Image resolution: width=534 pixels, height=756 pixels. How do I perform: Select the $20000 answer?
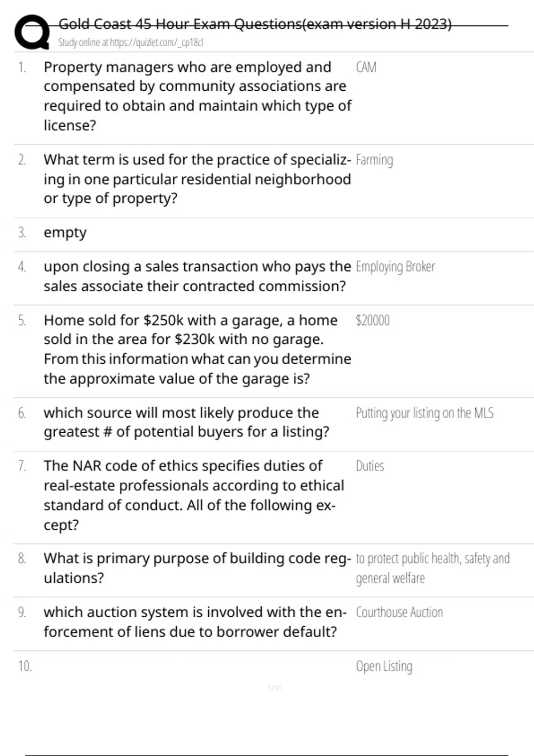[373, 320]
